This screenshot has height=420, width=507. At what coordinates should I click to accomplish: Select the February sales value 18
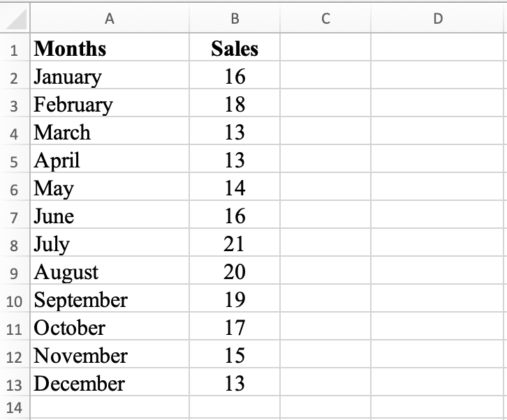pos(235,105)
